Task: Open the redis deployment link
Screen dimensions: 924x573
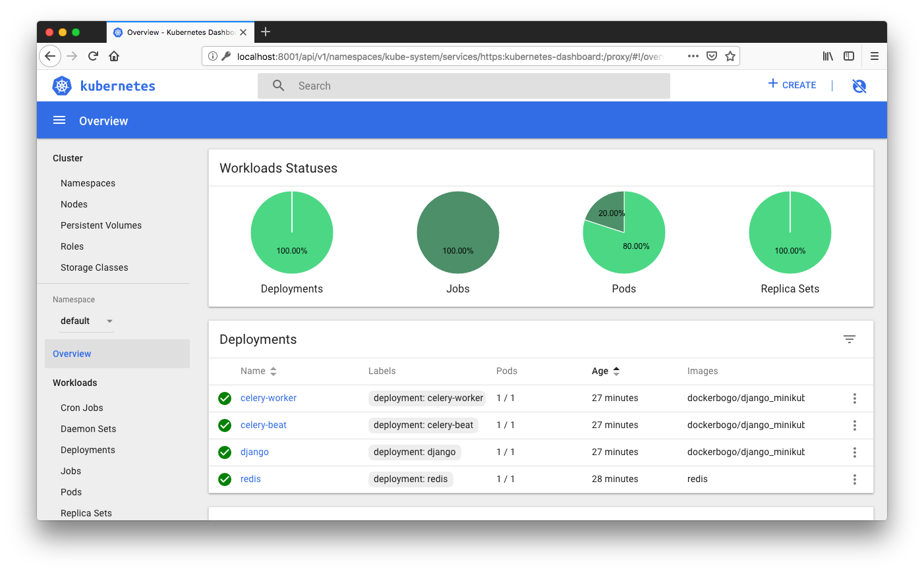Action: [x=250, y=479]
